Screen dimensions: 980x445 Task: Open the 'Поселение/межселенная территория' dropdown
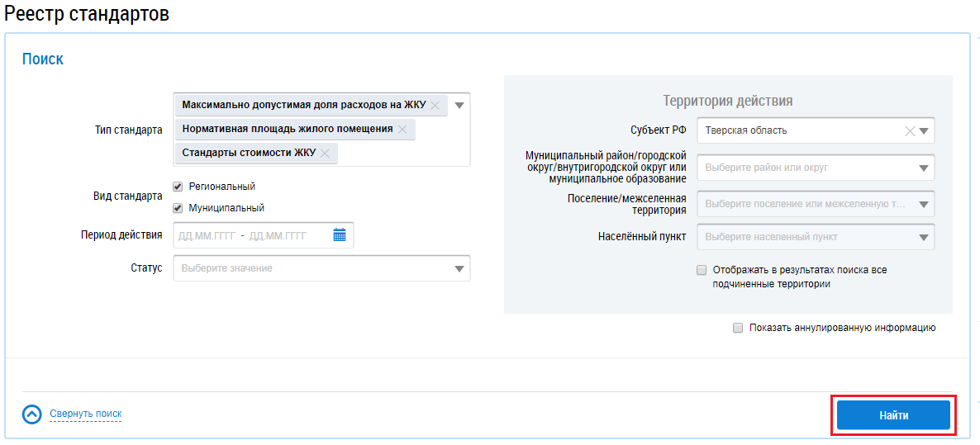[924, 203]
